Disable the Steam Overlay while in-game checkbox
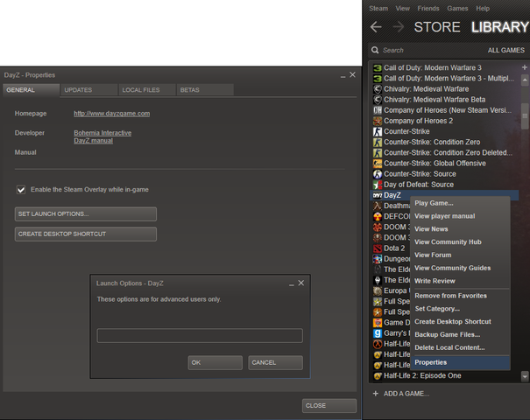This screenshot has height=420, width=530. click(x=21, y=190)
